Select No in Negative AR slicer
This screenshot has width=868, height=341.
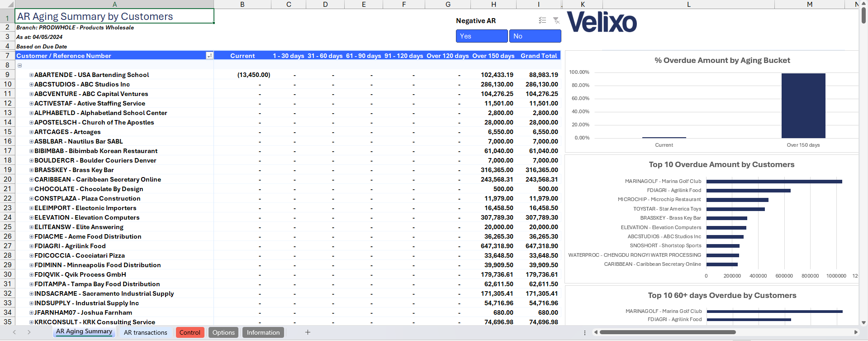coord(535,36)
